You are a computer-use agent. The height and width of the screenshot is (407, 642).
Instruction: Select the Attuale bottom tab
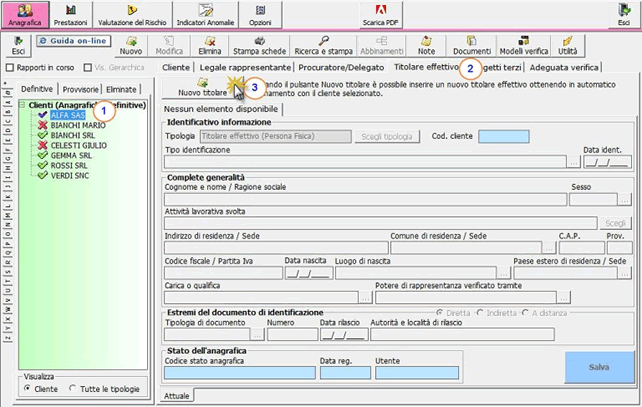click(176, 396)
